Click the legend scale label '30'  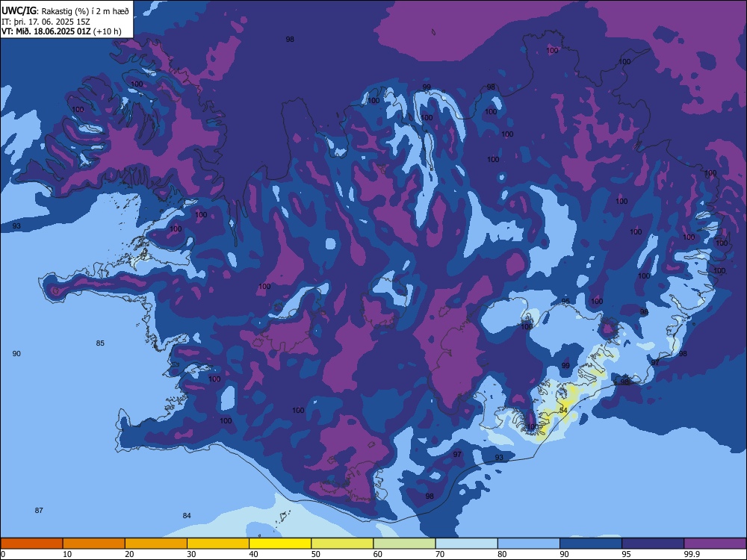click(191, 554)
